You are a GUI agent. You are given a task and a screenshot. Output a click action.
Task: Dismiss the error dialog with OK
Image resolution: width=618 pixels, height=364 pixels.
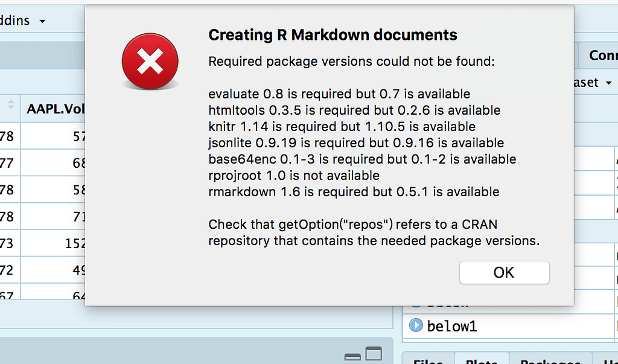(x=504, y=272)
